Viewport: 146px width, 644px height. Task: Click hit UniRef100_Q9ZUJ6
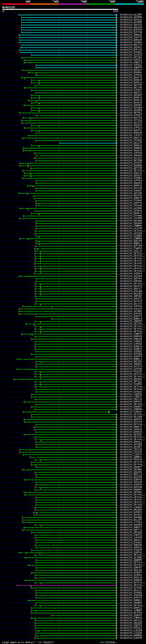(x=131, y=173)
